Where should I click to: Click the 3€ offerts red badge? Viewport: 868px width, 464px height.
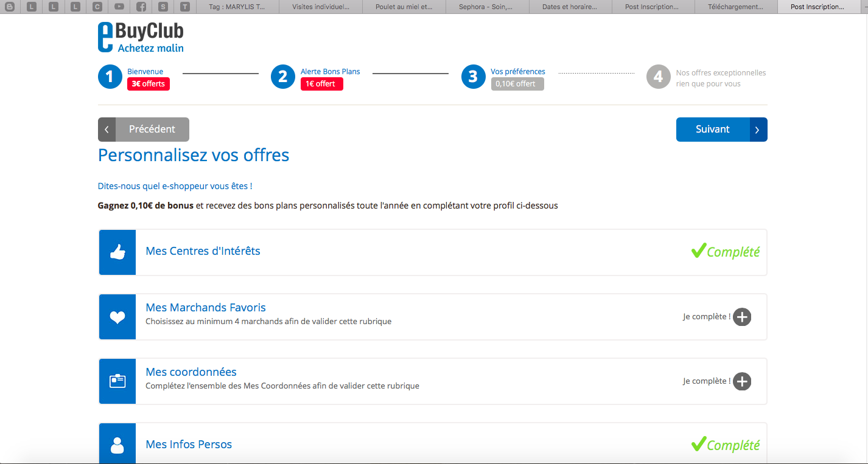(x=149, y=84)
